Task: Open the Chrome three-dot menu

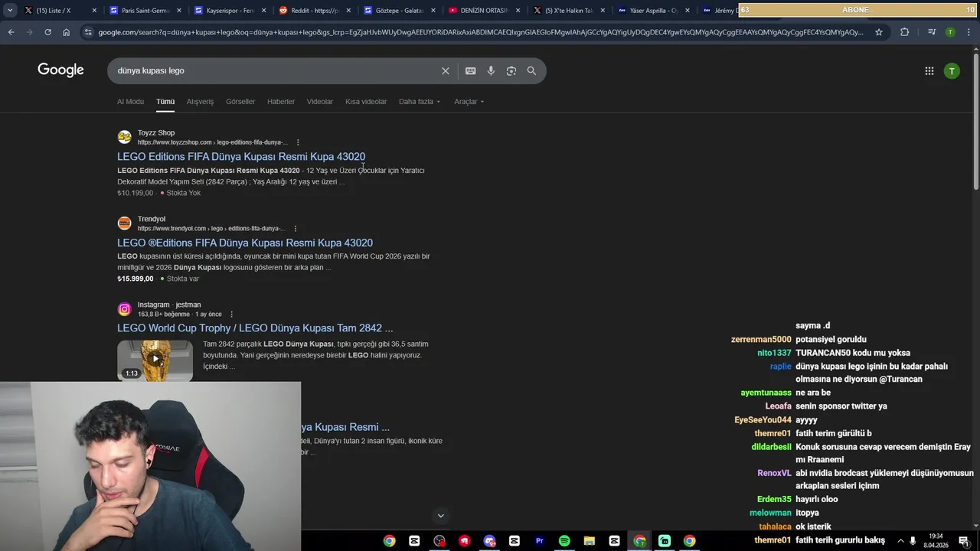Action: [969, 32]
